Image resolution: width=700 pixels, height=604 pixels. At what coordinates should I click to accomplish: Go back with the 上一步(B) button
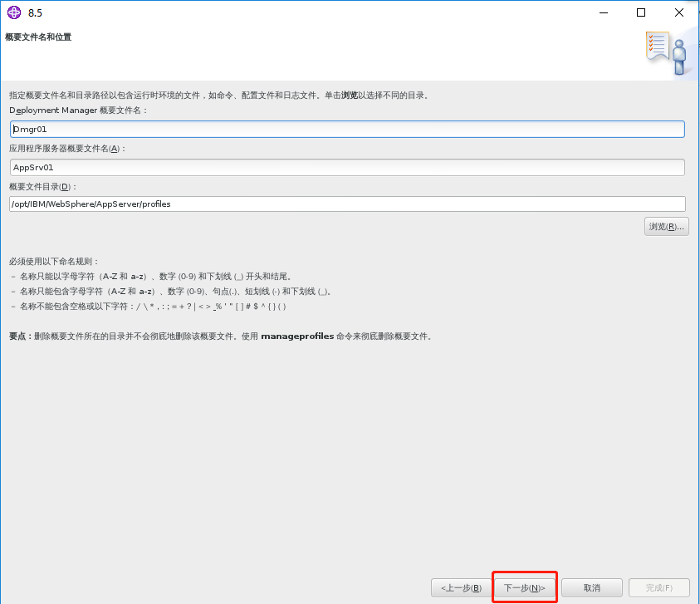pyautogui.click(x=461, y=588)
